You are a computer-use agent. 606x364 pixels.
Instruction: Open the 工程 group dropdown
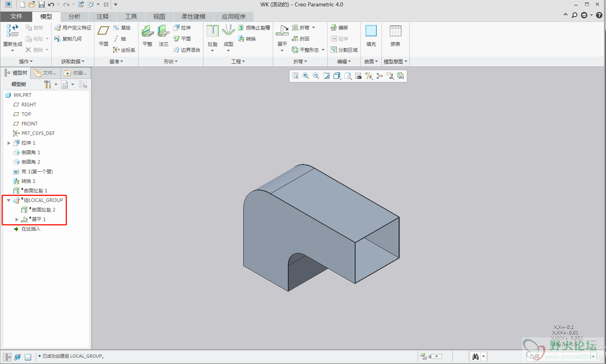(238, 61)
